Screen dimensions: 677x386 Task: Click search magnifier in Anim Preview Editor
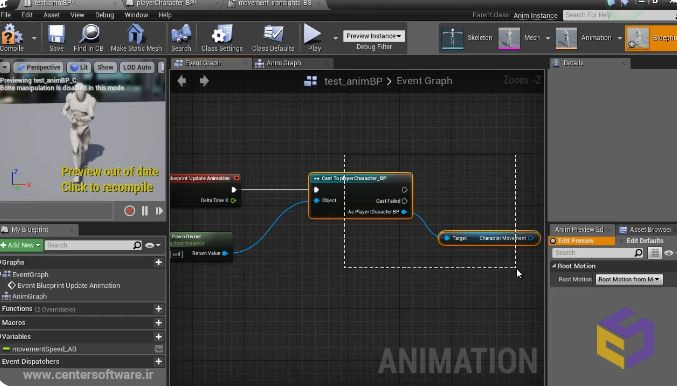pos(639,253)
